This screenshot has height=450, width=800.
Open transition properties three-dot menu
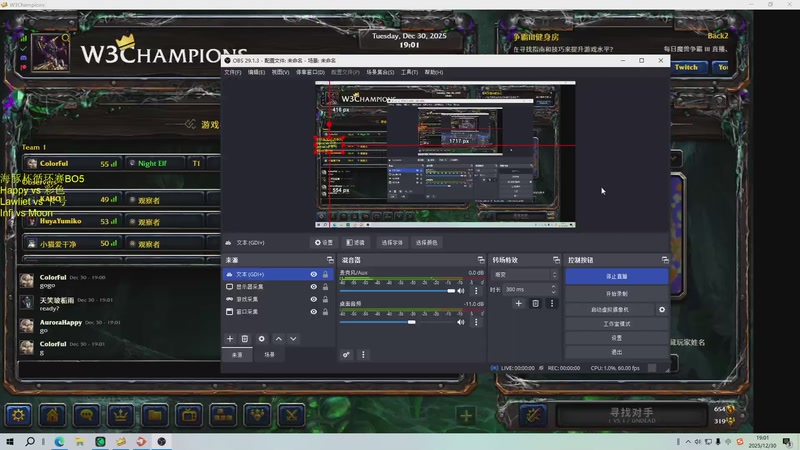click(552, 304)
